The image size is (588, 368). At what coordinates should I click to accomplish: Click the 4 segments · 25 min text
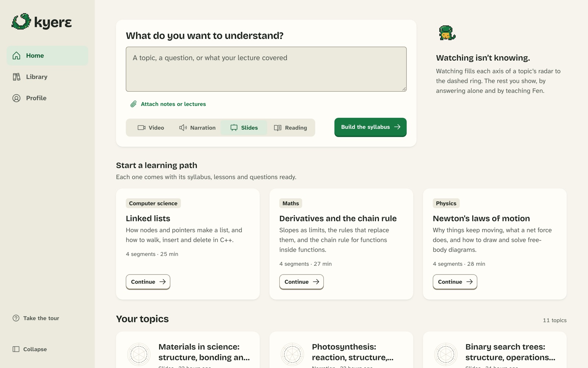click(152, 254)
